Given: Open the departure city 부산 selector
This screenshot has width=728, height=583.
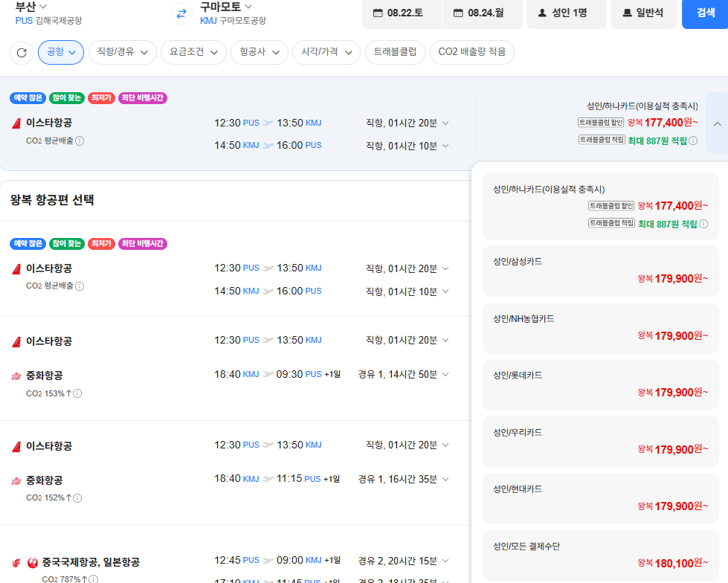Looking at the screenshot, I should click(30, 7).
